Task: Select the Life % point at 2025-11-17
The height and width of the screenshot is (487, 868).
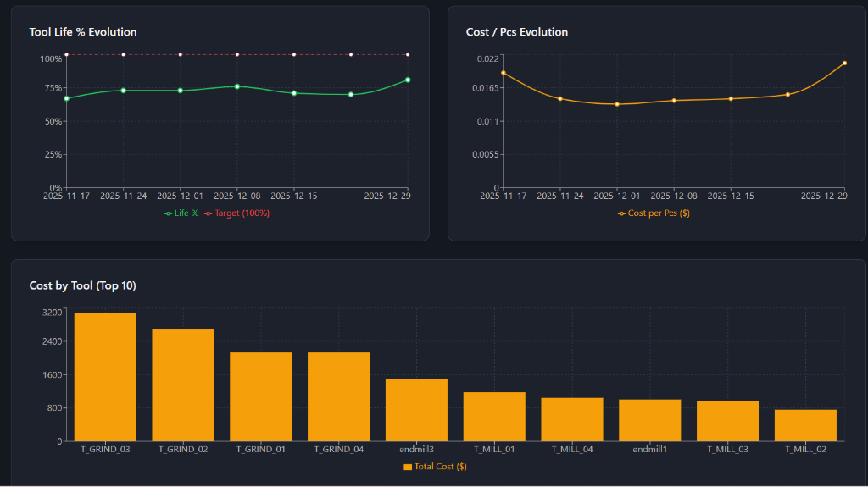Action: [67, 98]
